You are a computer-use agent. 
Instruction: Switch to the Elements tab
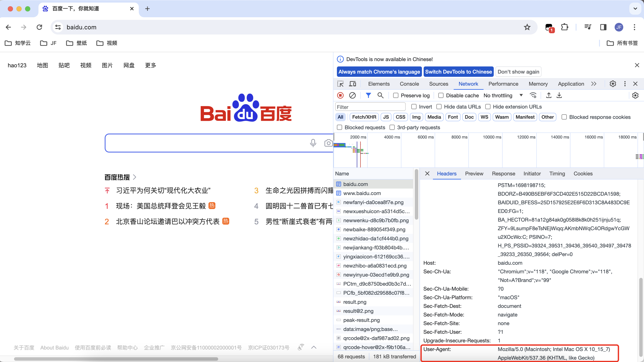tap(379, 84)
